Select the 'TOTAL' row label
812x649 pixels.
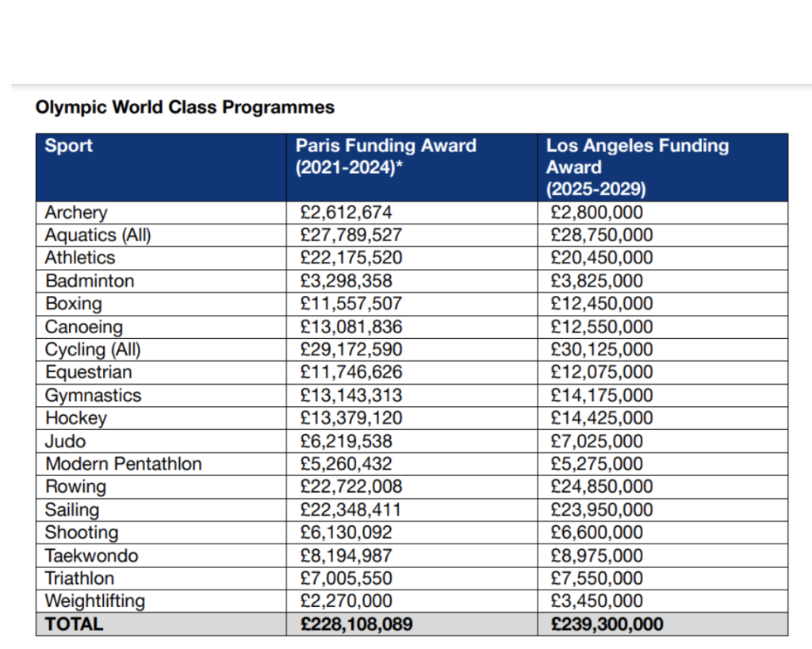click(x=75, y=624)
